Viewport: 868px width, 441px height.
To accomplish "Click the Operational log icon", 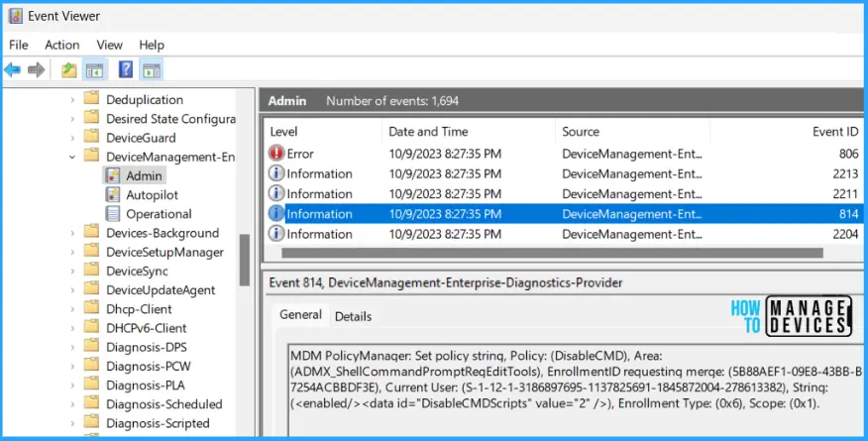I will click(x=113, y=214).
